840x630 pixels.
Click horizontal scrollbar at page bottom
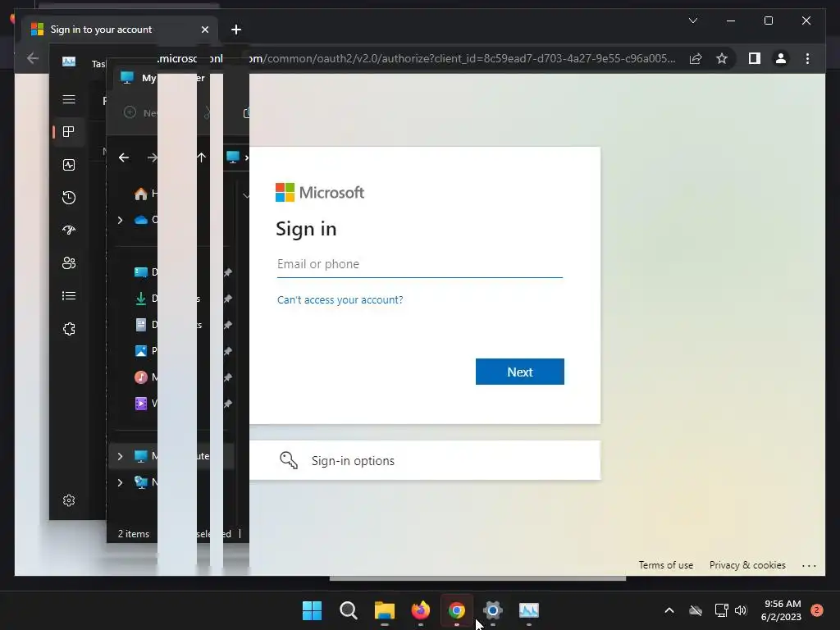coord(477,578)
